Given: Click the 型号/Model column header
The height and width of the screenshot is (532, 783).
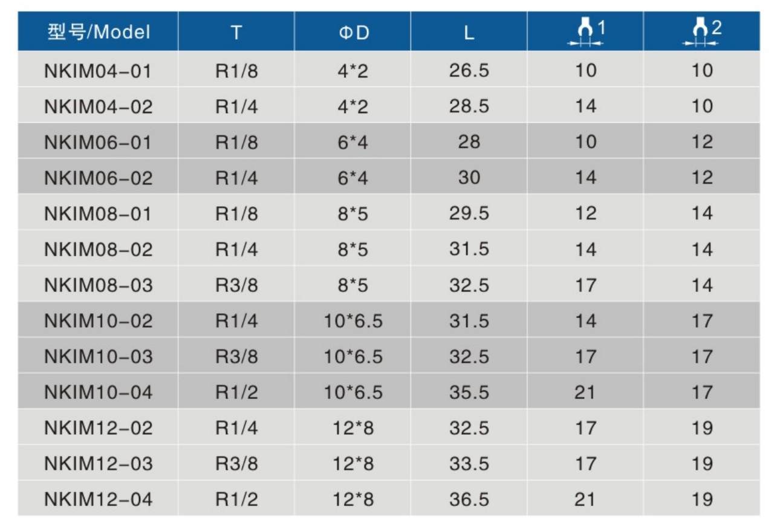Looking at the screenshot, I should 99,32.
